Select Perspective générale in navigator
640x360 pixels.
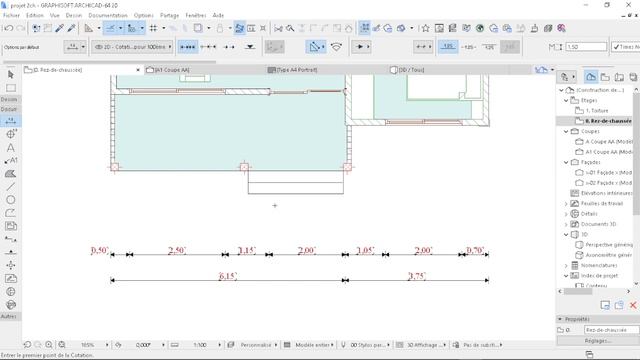point(608,244)
